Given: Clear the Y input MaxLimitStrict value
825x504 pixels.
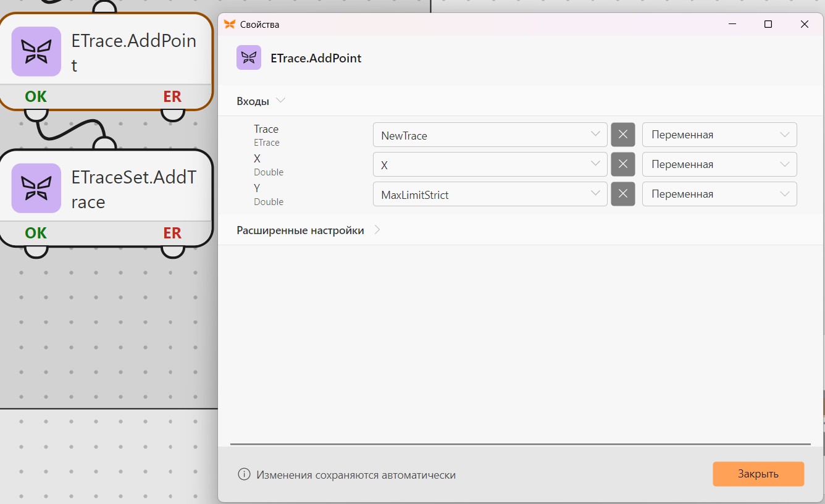Looking at the screenshot, I should click(x=623, y=194).
